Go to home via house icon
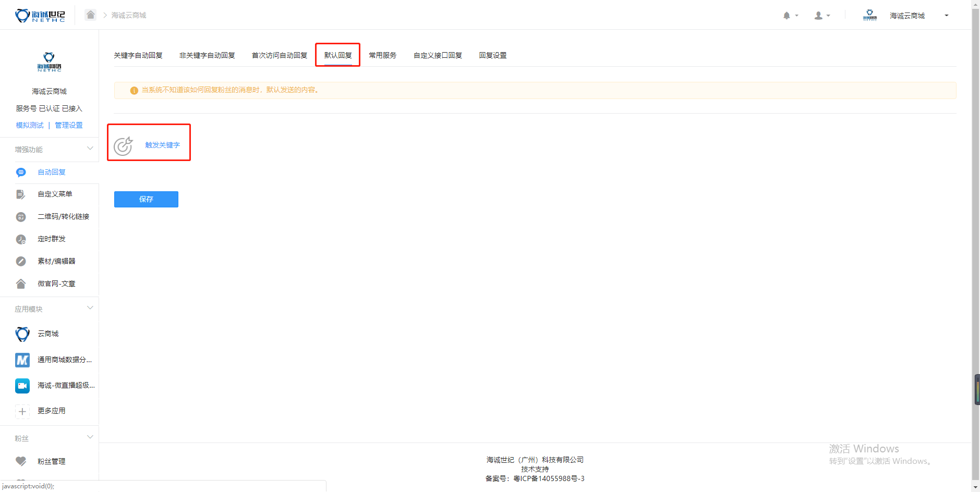Image resolution: width=980 pixels, height=492 pixels. pyautogui.click(x=90, y=15)
